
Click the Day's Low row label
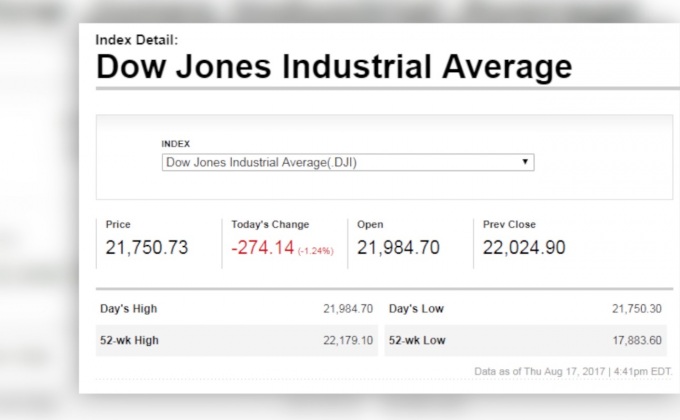416,309
